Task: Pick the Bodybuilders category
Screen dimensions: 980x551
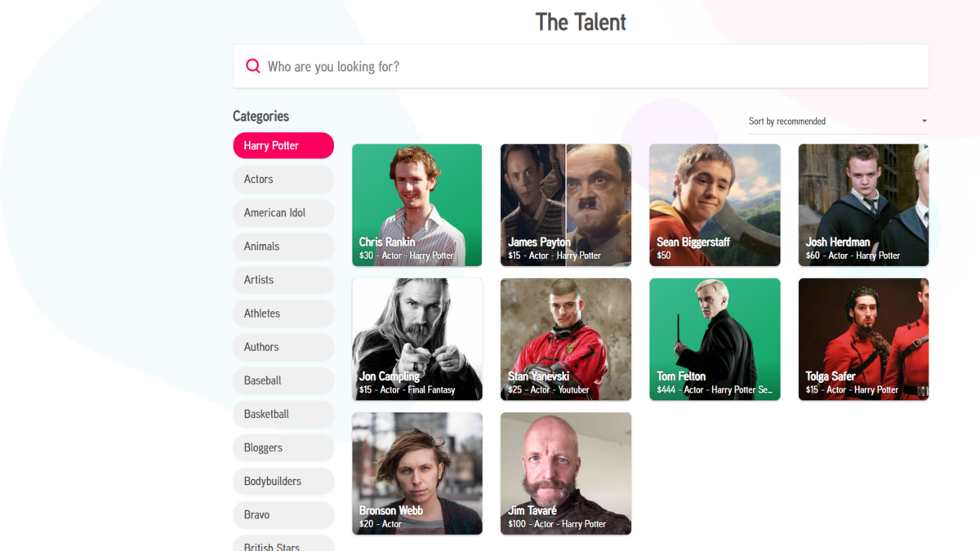Action: (x=283, y=481)
